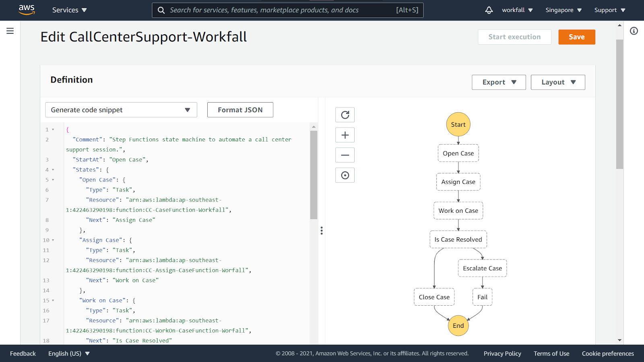The image size is (644, 362).
Task: Click the "StartAt" key on line 3
Action: tap(88, 160)
